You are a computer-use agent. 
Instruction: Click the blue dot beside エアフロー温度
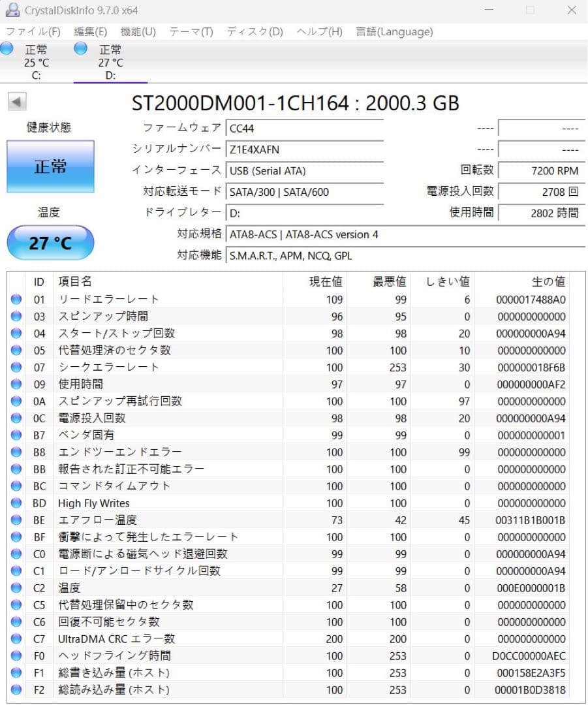(16, 520)
